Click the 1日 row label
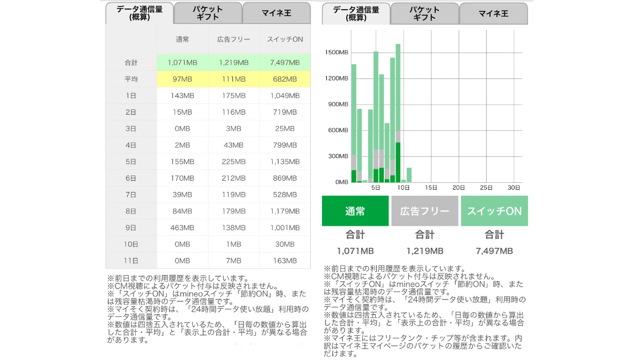644x362 pixels. [131, 95]
